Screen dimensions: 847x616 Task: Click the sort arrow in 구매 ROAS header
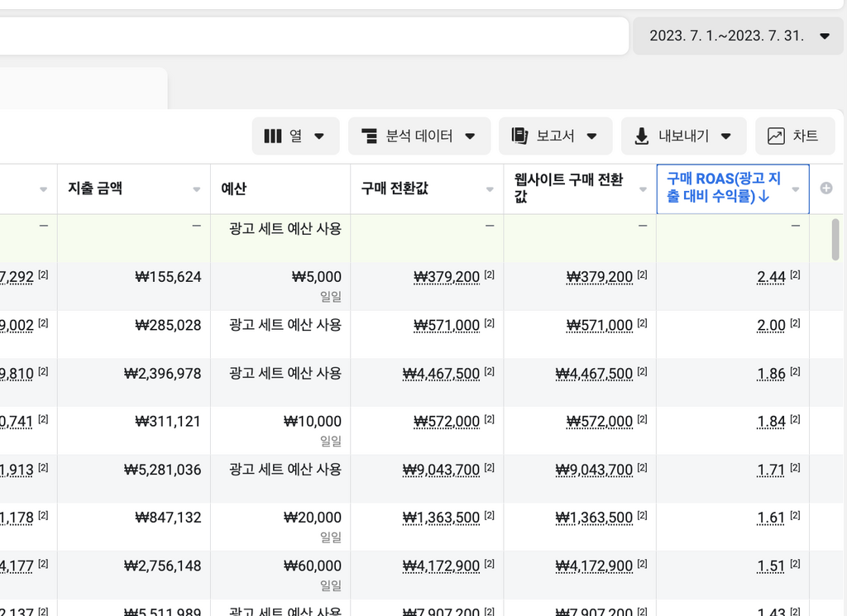click(763, 197)
